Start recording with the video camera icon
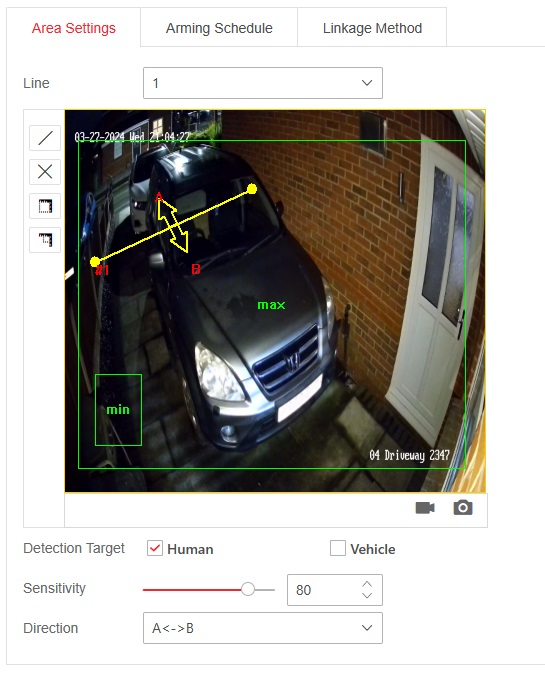 (425, 508)
